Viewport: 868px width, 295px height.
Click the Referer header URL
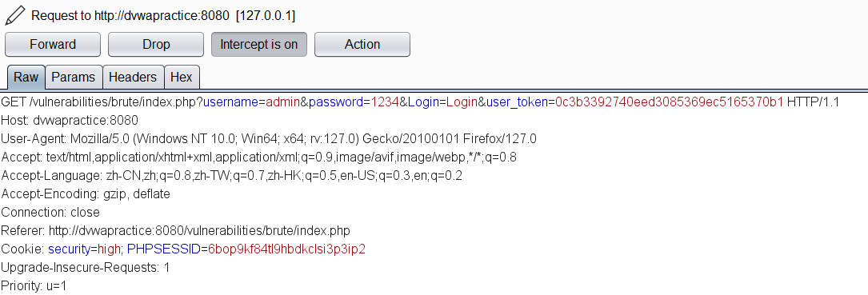click(x=199, y=230)
